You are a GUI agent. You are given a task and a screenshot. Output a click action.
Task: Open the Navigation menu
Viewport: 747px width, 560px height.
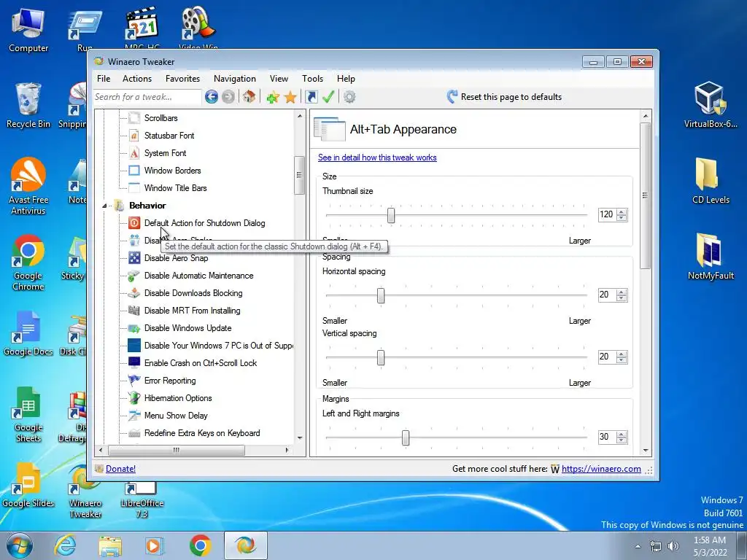coord(234,79)
